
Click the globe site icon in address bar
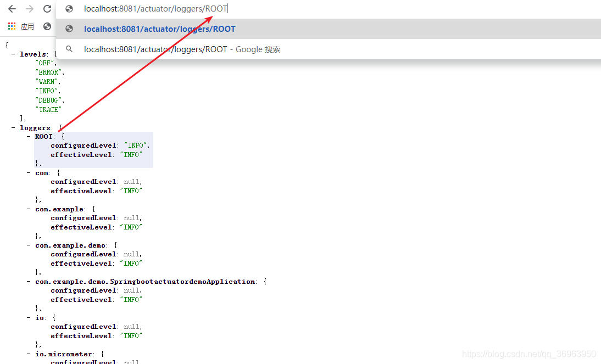pyautogui.click(x=69, y=9)
